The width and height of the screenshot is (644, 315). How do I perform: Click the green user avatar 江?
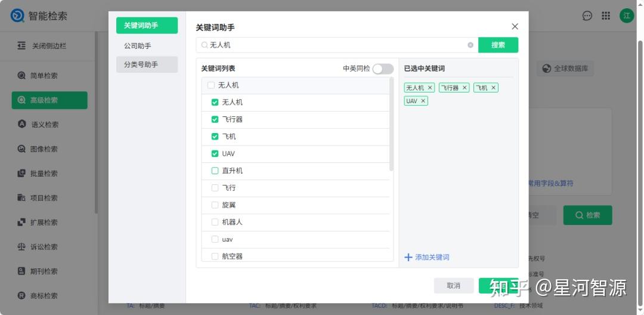(x=627, y=16)
